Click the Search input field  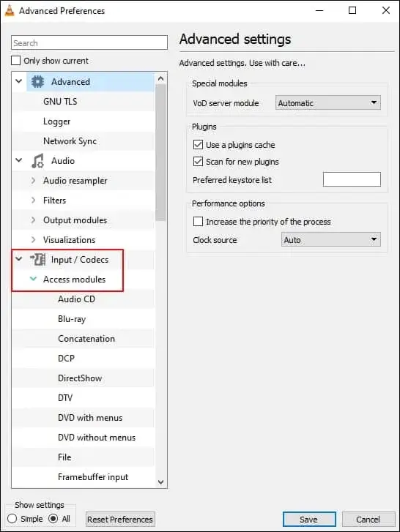tap(89, 42)
